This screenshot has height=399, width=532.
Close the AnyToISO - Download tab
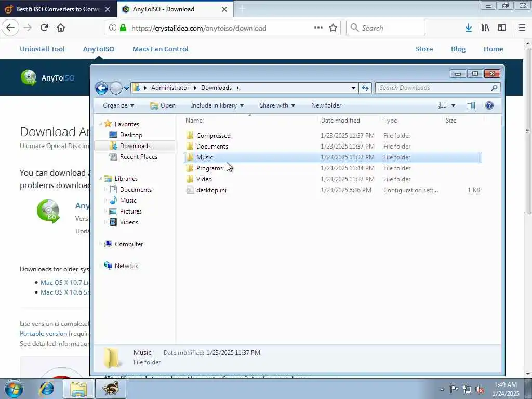point(224,9)
